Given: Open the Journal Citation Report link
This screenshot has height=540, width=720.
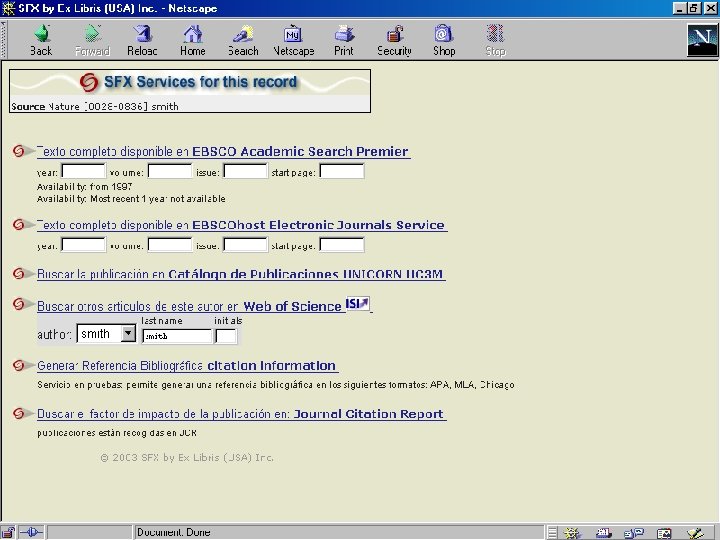Looking at the screenshot, I should click(x=241, y=414).
